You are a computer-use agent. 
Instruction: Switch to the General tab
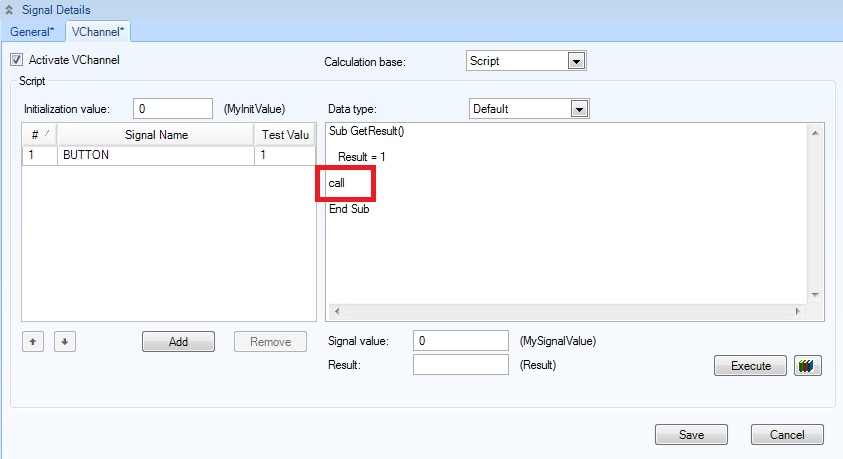click(x=32, y=31)
